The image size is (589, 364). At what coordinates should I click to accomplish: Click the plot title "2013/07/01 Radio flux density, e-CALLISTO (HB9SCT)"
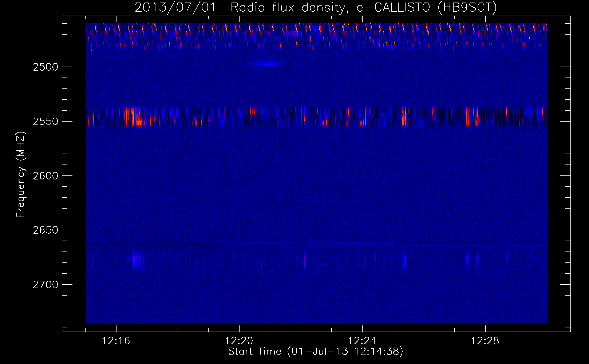pos(316,7)
